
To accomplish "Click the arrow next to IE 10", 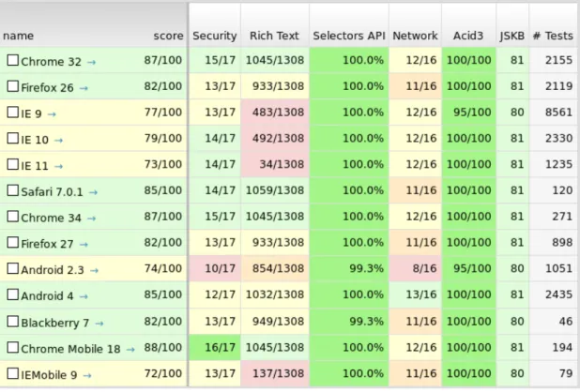I will (x=58, y=141).
